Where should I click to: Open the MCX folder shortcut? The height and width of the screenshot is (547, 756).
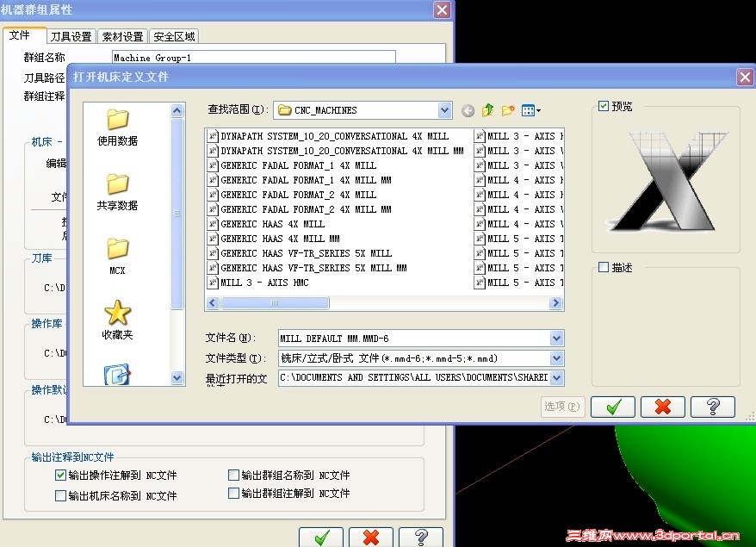coord(117,257)
